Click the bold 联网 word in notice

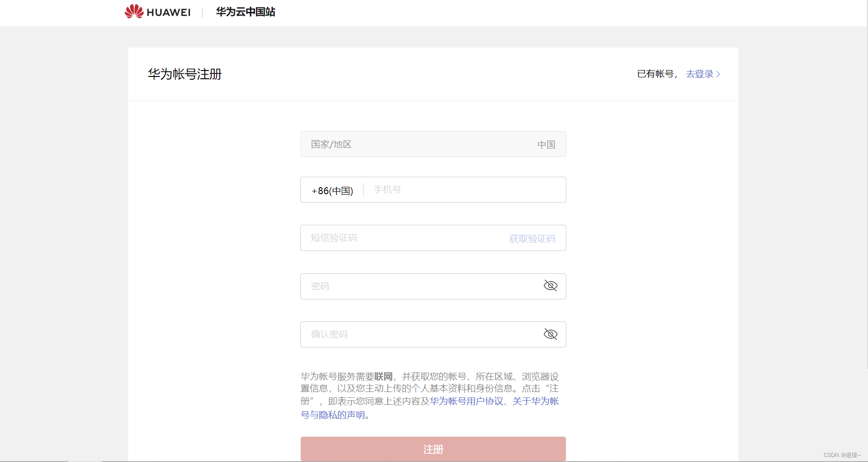[x=383, y=376]
